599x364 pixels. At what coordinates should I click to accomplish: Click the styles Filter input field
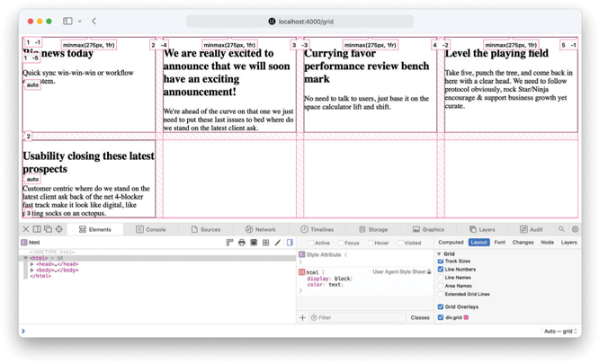355,317
